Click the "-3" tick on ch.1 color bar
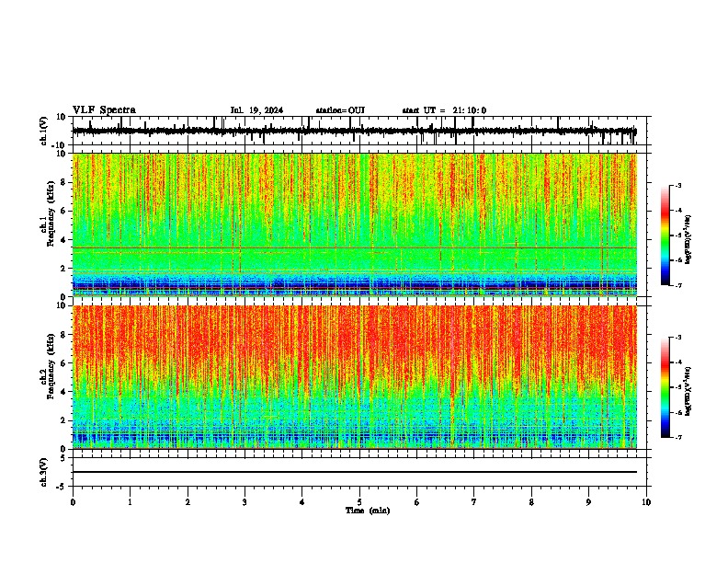 [x=678, y=185]
